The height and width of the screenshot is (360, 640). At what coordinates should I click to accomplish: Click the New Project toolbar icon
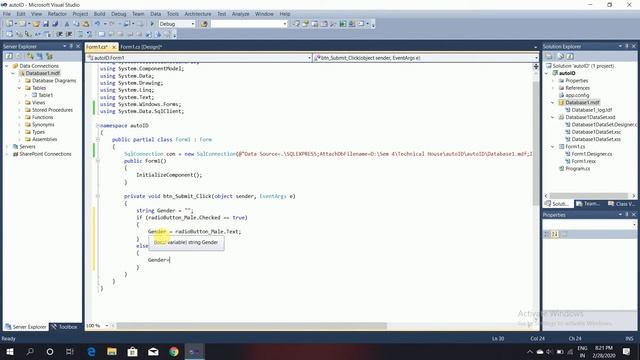coord(9,24)
